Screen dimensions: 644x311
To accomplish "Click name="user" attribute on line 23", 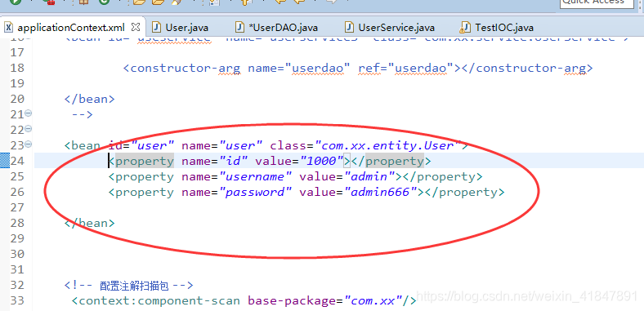I will coord(222,145).
